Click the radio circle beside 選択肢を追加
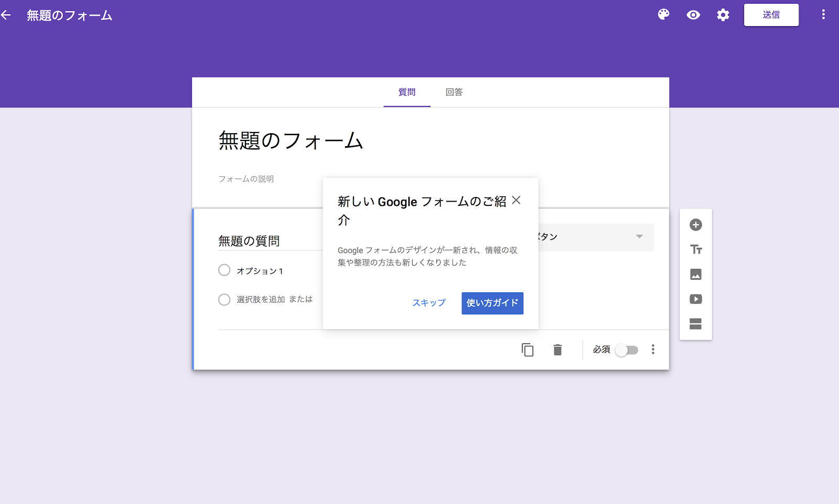839x504 pixels. click(x=224, y=300)
